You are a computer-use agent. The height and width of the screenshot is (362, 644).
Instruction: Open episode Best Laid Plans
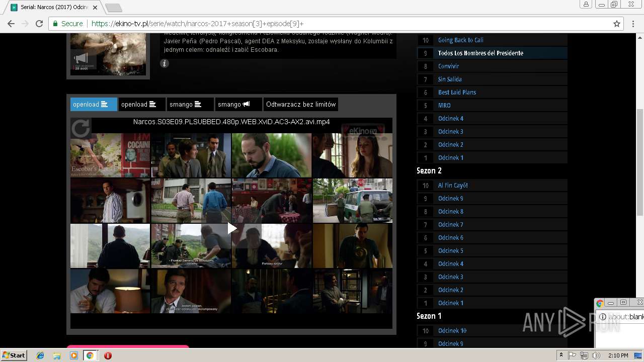pos(457,92)
